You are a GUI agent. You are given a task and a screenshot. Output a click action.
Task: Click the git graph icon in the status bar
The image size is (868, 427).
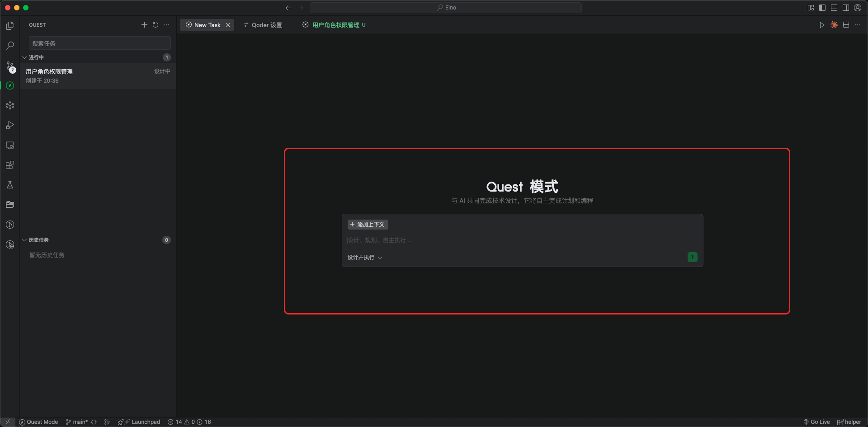coord(107,422)
